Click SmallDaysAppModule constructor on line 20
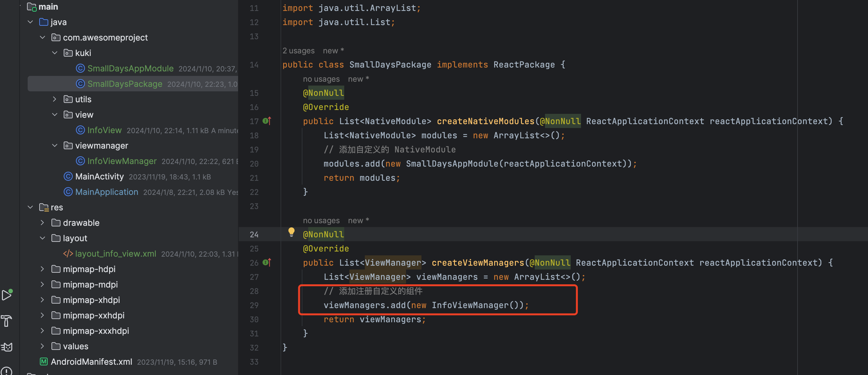The image size is (868, 375). pyautogui.click(x=452, y=164)
